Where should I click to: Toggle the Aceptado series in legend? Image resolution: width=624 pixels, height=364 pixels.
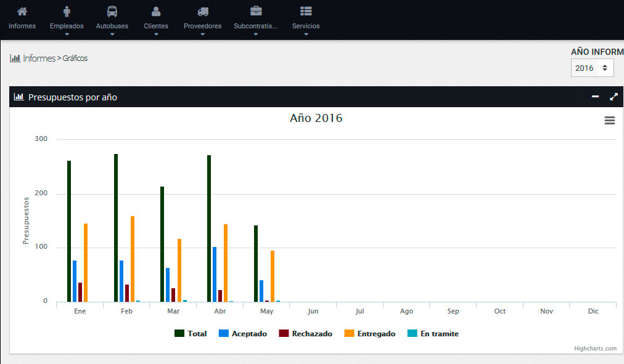pyautogui.click(x=243, y=333)
